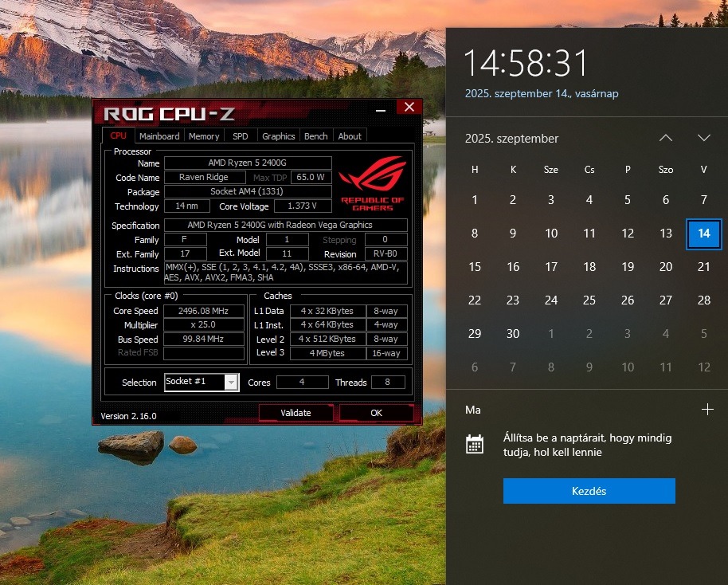Click the processor Name field AMD Ryzen 5 2400G

click(248, 163)
